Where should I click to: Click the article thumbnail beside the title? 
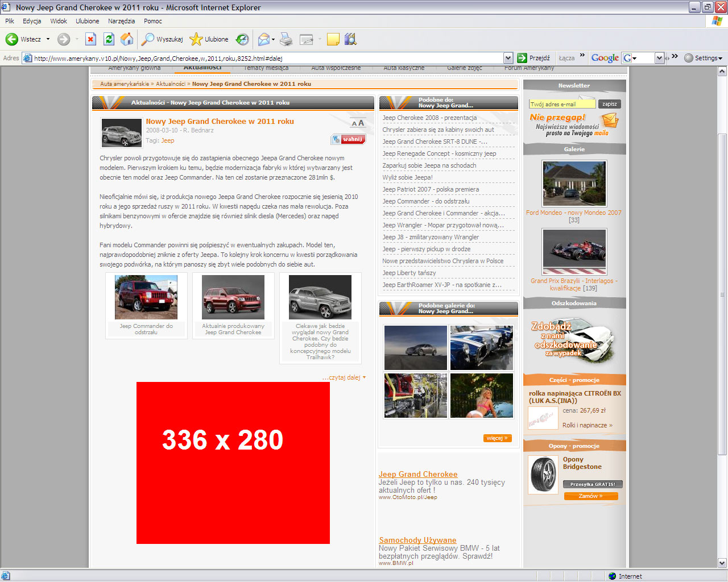coord(122,133)
